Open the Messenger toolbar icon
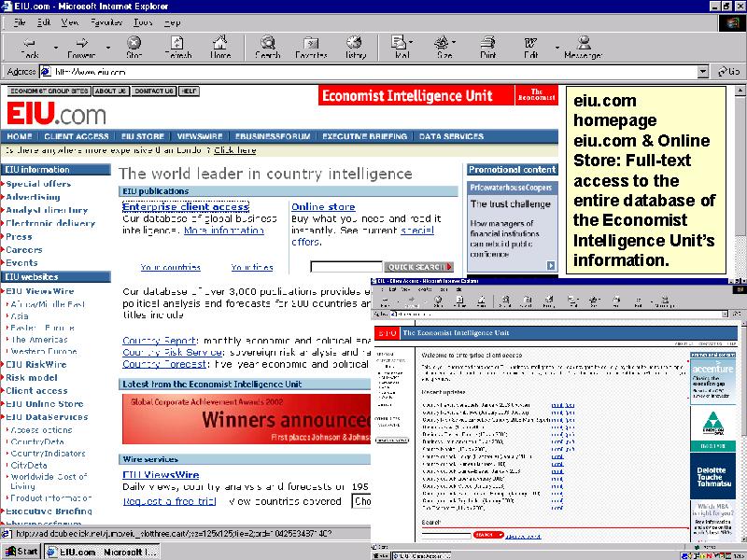Image resolution: width=747 pixels, height=560 pixels. tap(583, 48)
